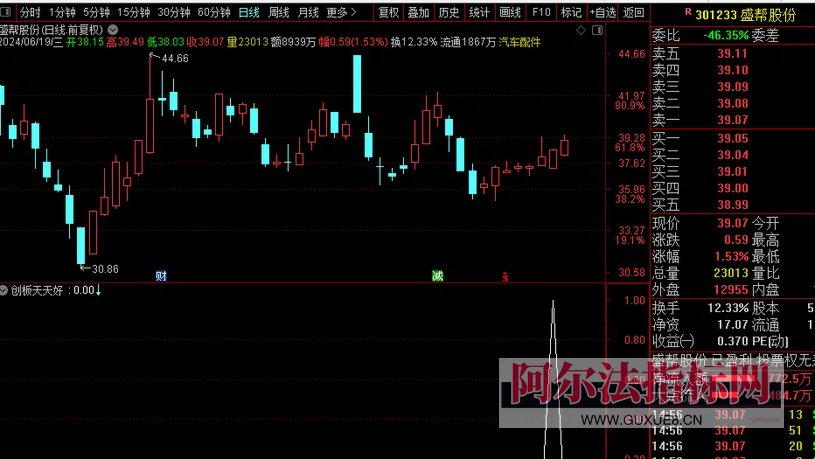The image size is (815, 459).
Task: Select the 卖四 price 39.10
Action: [732, 70]
